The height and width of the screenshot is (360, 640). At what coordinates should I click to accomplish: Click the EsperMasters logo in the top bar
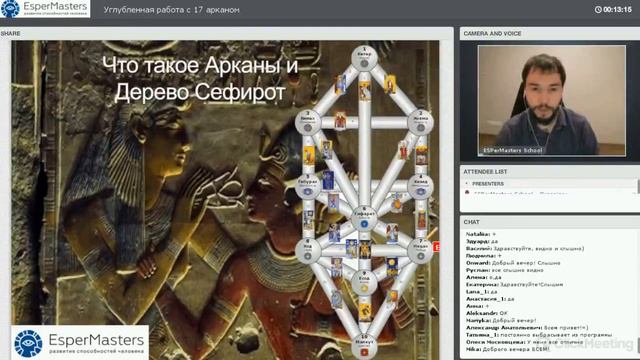pos(45,9)
